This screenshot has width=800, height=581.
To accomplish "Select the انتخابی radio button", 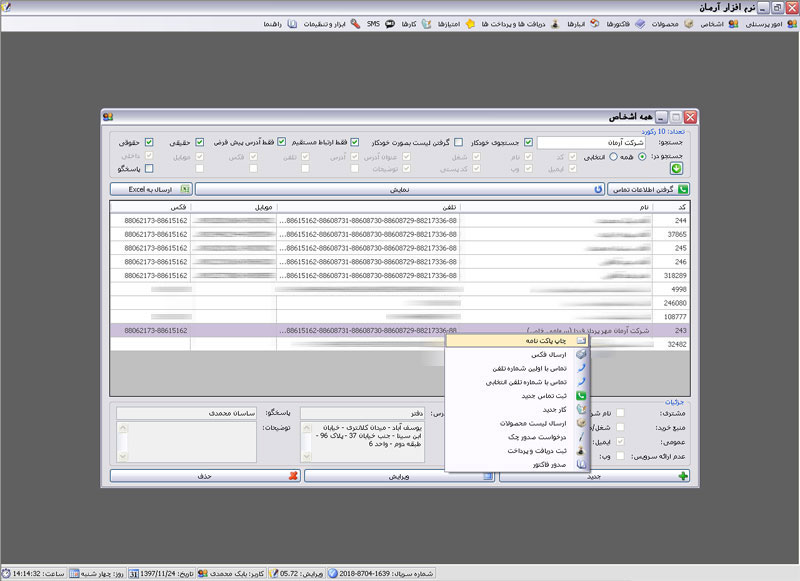I will [x=613, y=157].
